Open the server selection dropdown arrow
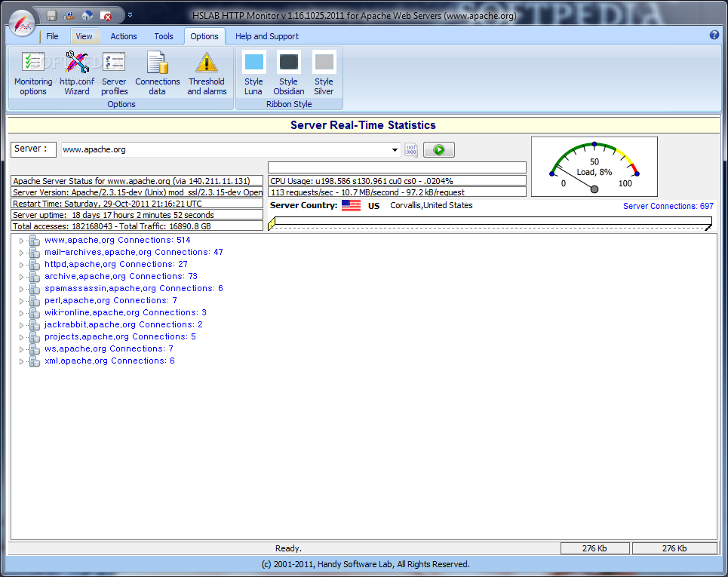The height and width of the screenshot is (577, 728). 395,150
